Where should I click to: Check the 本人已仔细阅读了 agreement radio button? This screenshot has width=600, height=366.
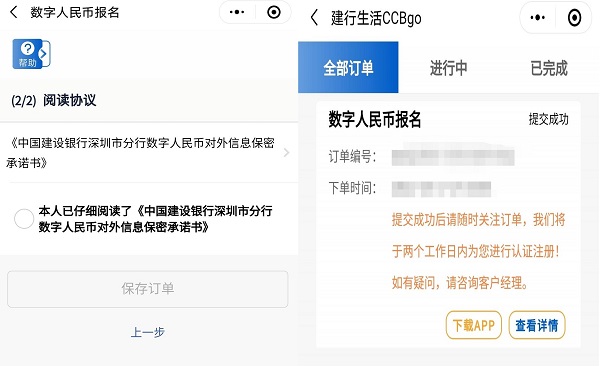(x=24, y=219)
